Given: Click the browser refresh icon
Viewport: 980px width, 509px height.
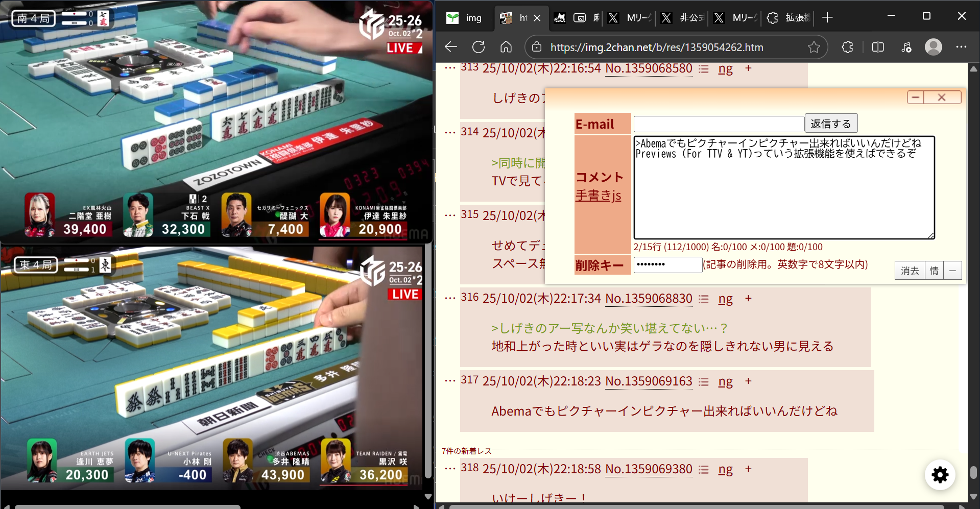Looking at the screenshot, I should point(479,47).
